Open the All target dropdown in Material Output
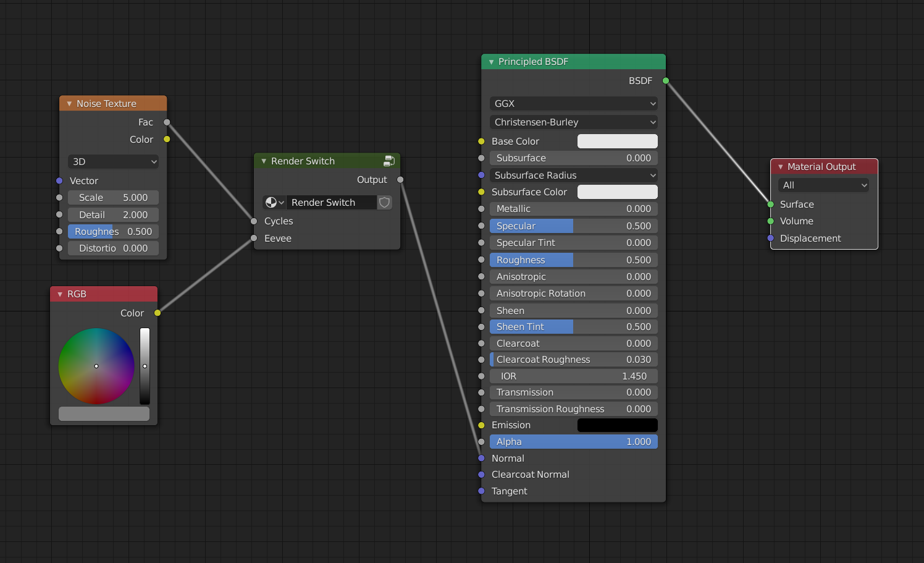 coord(823,185)
